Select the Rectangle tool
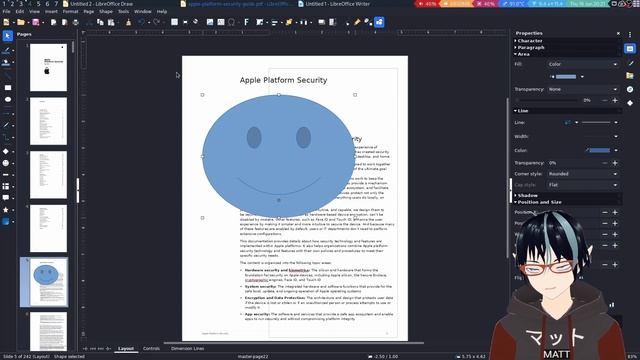This screenshot has width=640, height=360. pyautogui.click(x=7, y=87)
